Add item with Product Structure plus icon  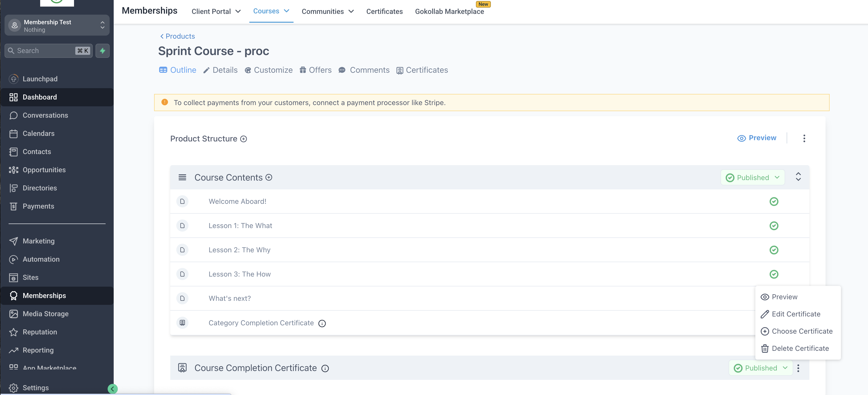coord(243,139)
